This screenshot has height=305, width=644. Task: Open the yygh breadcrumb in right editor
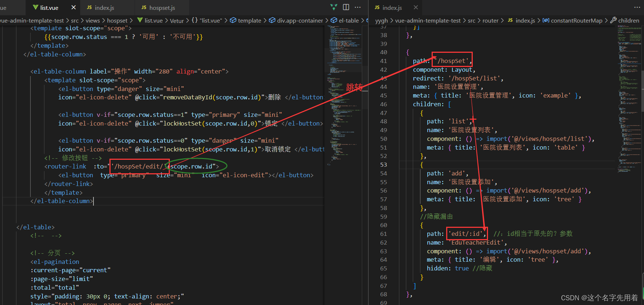pos(381,21)
